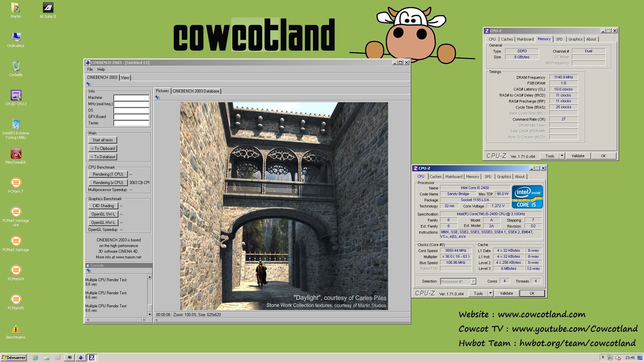Click OK in the CPU-Z CPU window
Screen dimensions: 644x362
click(532, 293)
